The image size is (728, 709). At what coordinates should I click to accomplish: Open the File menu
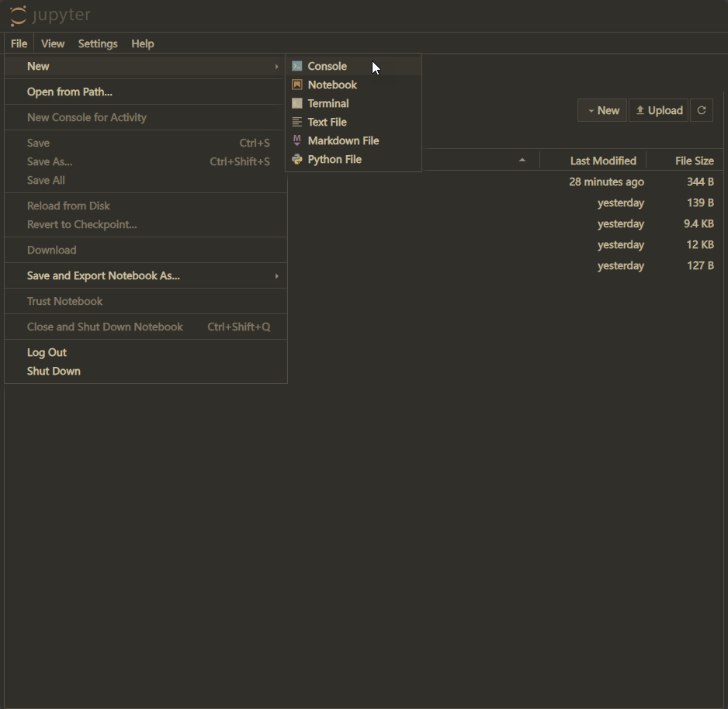coord(19,43)
